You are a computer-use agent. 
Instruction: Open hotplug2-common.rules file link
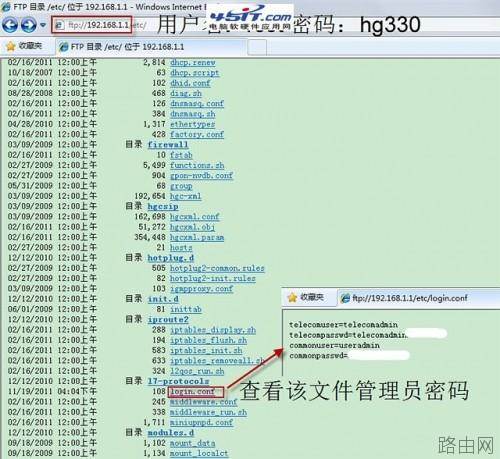tap(217, 268)
